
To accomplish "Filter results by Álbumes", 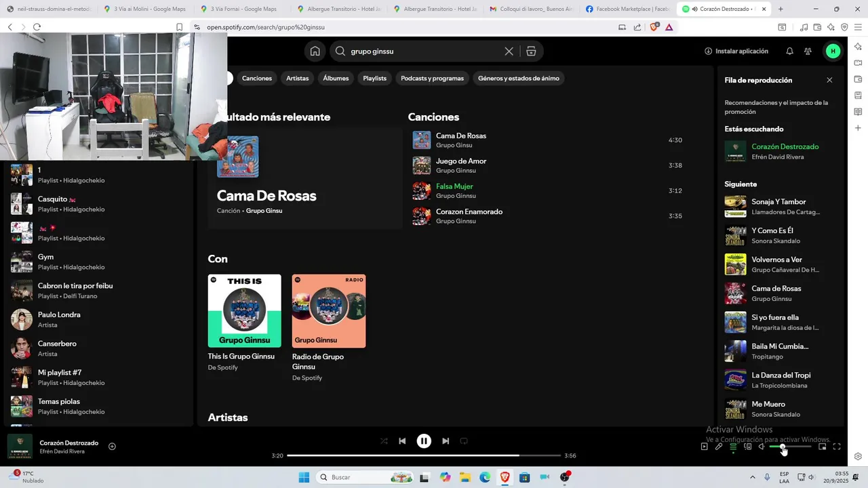I will click(x=336, y=78).
